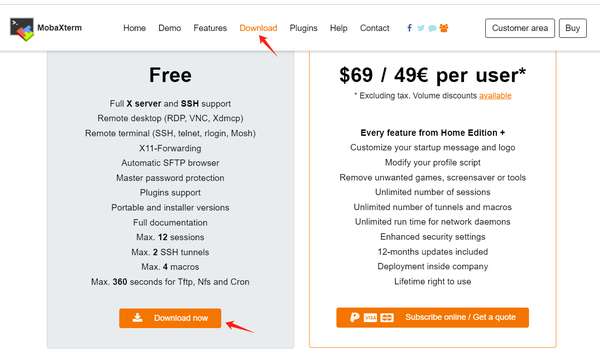600x360 pixels.
Task: Open the Download nav item
Action: [258, 28]
